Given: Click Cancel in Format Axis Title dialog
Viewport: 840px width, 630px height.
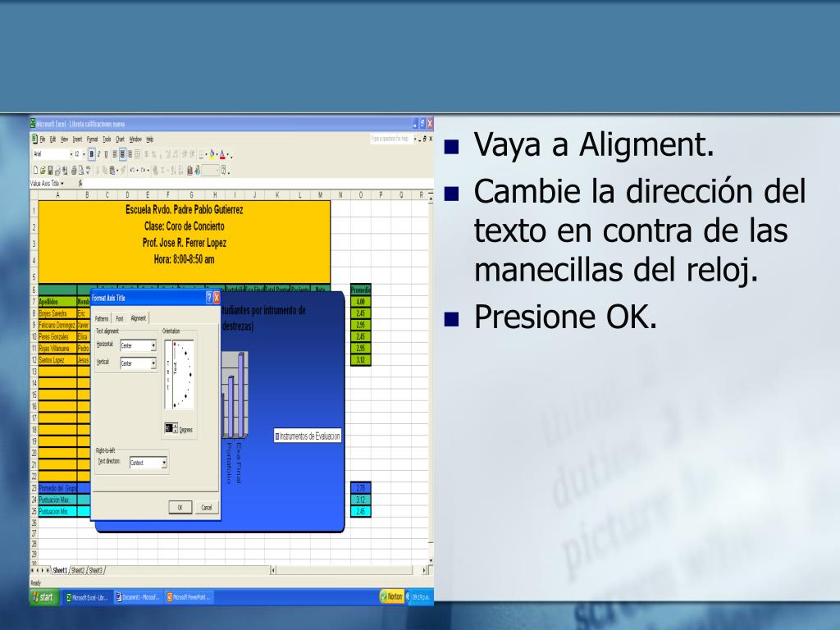Looking at the screenshot, I should tap(207, 507).
